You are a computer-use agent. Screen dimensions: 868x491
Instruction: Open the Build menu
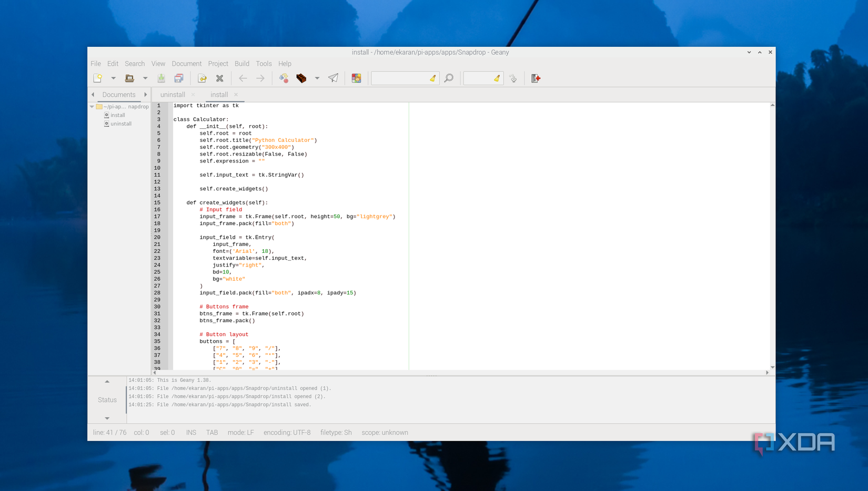[x=241, y=64]
